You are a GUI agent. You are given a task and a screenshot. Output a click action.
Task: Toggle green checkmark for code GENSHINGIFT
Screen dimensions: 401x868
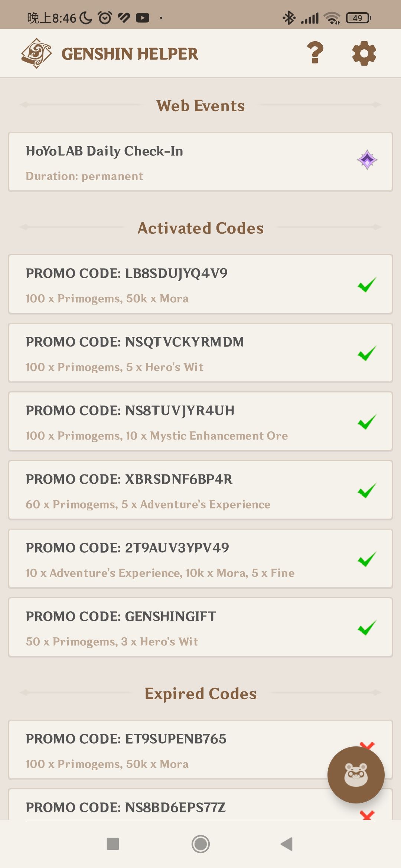pyautogui.click(x=367, y=628)
